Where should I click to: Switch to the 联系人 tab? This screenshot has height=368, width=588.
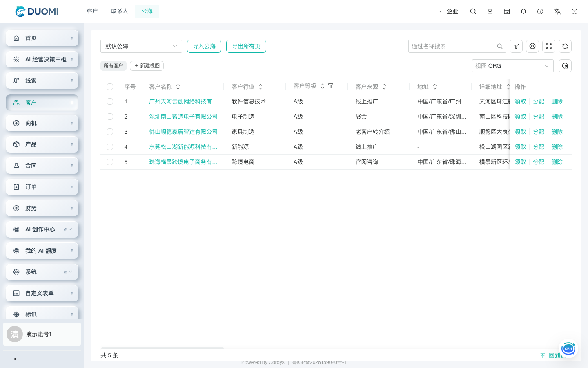tap(120, 11)
